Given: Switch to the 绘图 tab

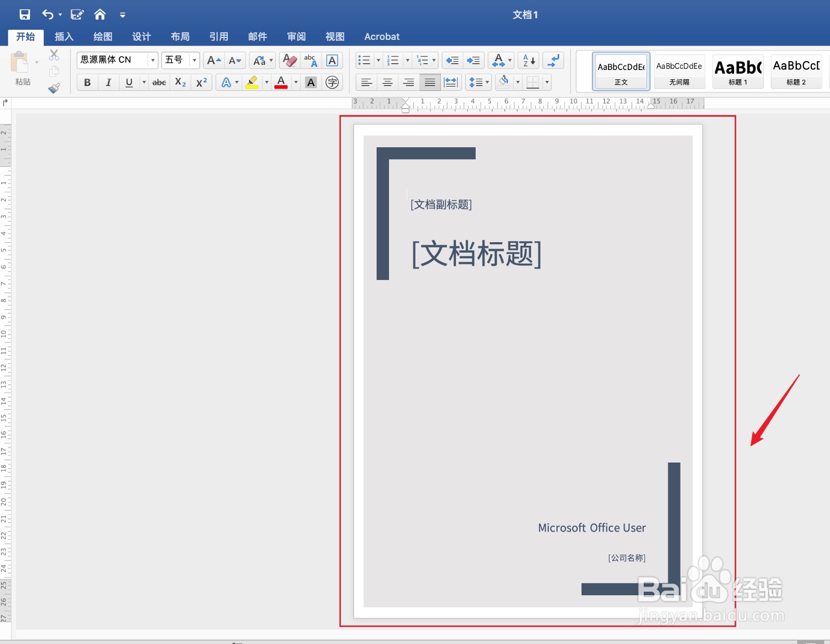Looking at the screenshot, I should 103,36.
